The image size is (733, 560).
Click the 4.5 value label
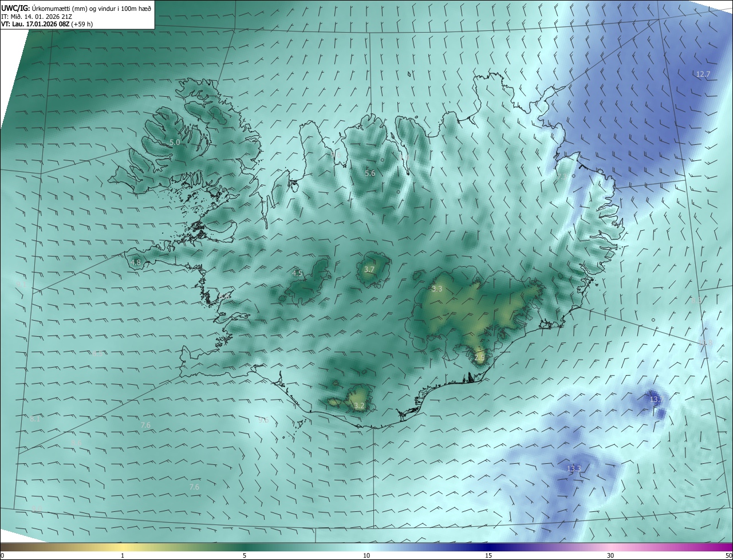[x=297, y=274]
